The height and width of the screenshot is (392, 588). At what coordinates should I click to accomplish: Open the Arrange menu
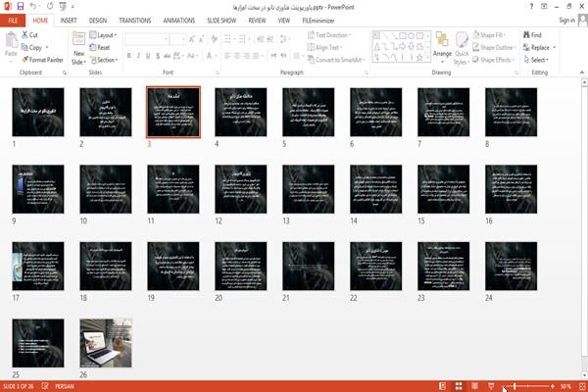[442, 48]
